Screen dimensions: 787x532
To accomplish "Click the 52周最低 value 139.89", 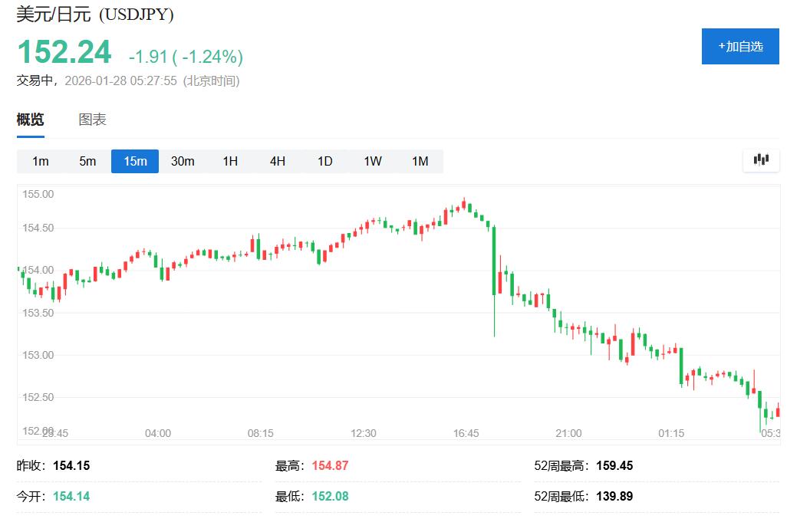I will tap(614, 496).
